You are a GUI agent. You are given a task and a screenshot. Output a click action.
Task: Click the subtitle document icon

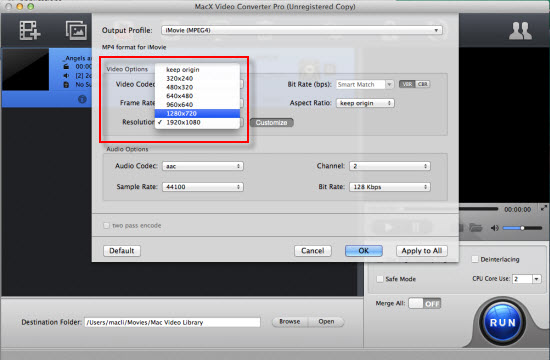(x=66, y=85)
